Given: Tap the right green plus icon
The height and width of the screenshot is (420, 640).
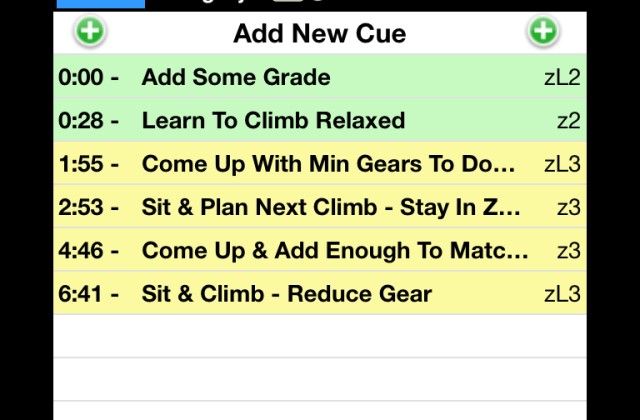Looking at the screenshot, I should pos(543,31).
